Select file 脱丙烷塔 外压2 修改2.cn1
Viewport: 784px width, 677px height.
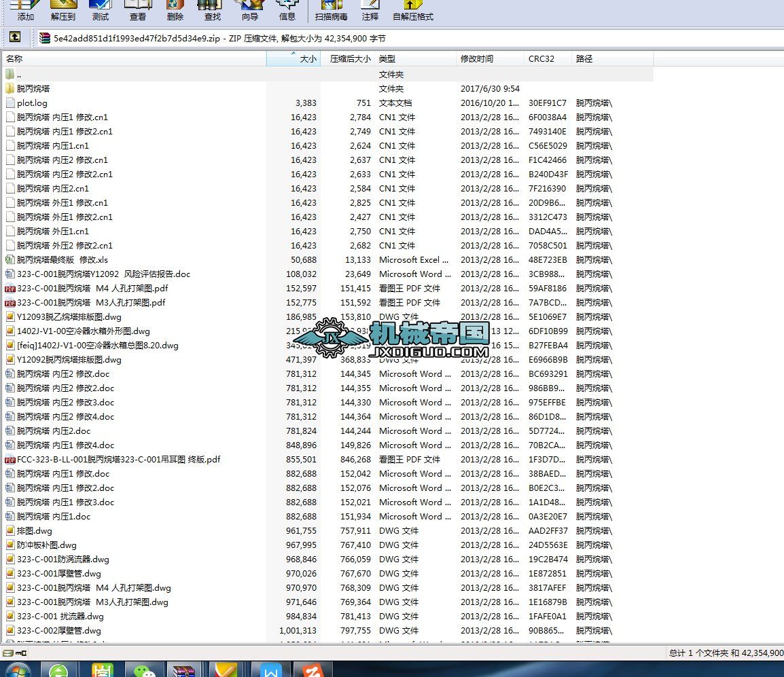pos(65,246)
